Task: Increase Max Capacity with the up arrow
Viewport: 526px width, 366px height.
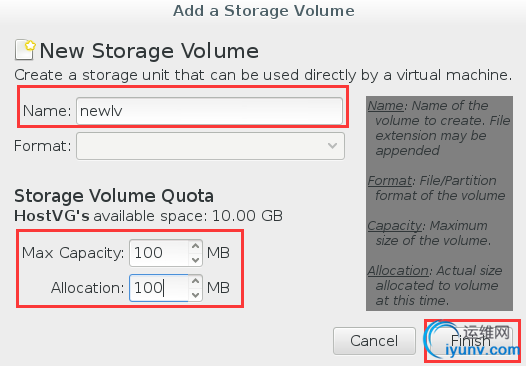Action: pos(195,247)
